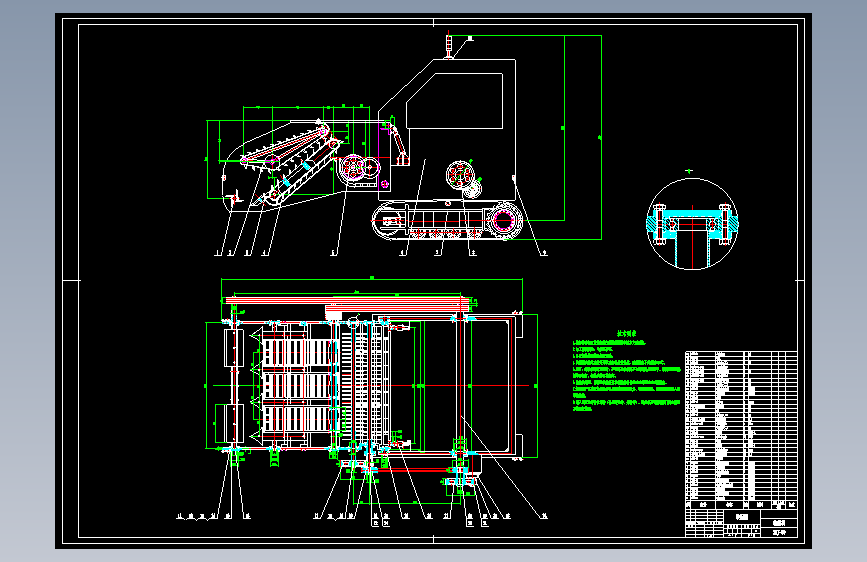Screen dimensions: 867x562
Task: Click the crawler track assembly in side view
Action: (x=447, y=221)
